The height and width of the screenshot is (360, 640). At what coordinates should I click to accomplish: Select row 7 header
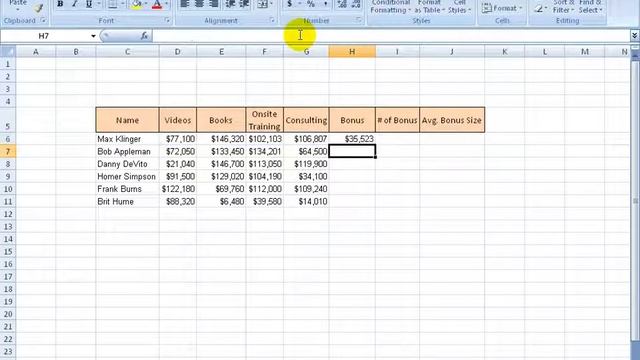pyautogui.click(x=8, y=151)
